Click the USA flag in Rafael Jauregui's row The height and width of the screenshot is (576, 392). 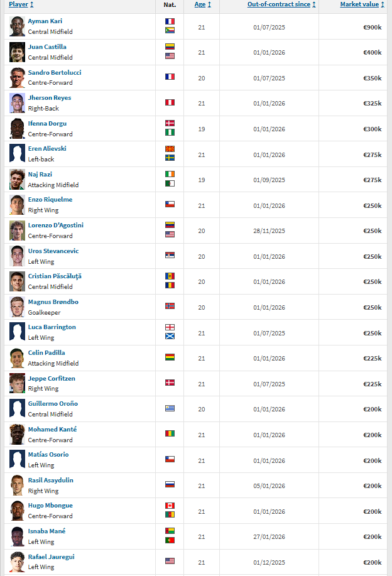170,562
